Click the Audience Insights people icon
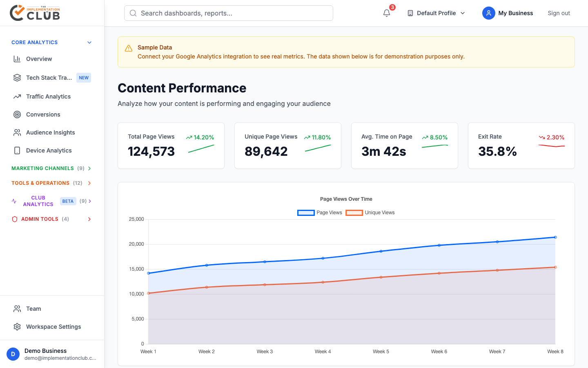Screen dimensions: 588x368 point(17,132)
